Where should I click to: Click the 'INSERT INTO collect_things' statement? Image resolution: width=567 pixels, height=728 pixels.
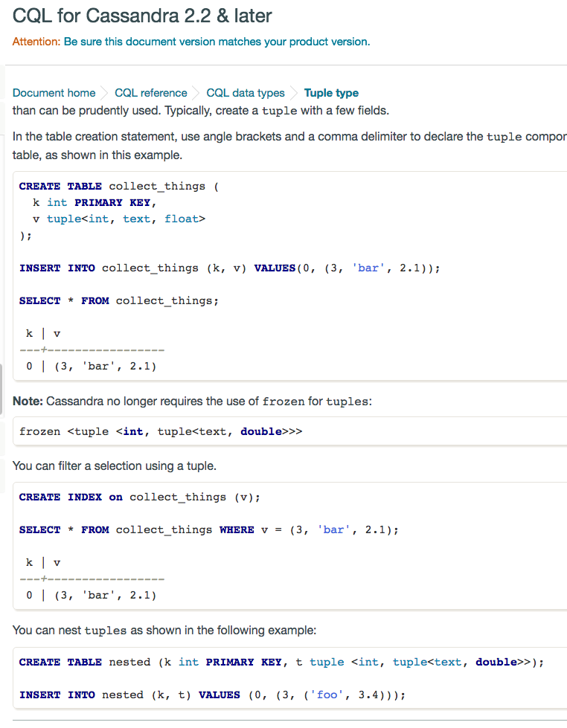tap(230, 268)
